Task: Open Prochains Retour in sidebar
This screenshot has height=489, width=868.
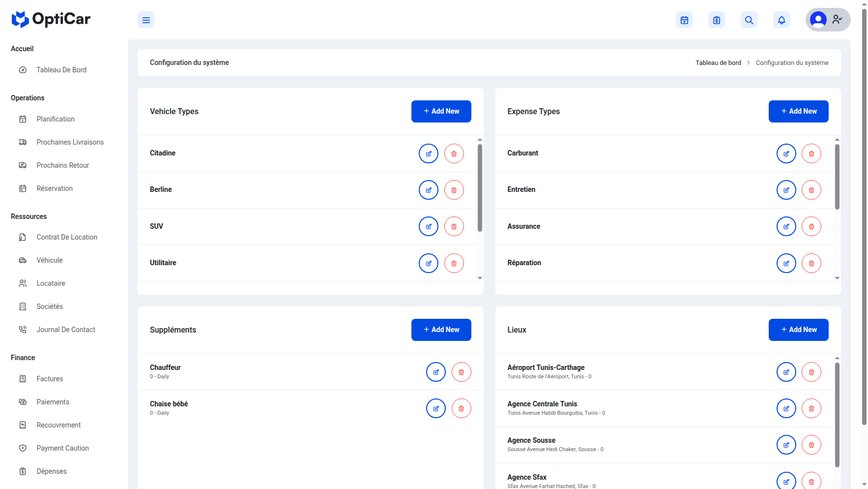Action: [62, 165]
